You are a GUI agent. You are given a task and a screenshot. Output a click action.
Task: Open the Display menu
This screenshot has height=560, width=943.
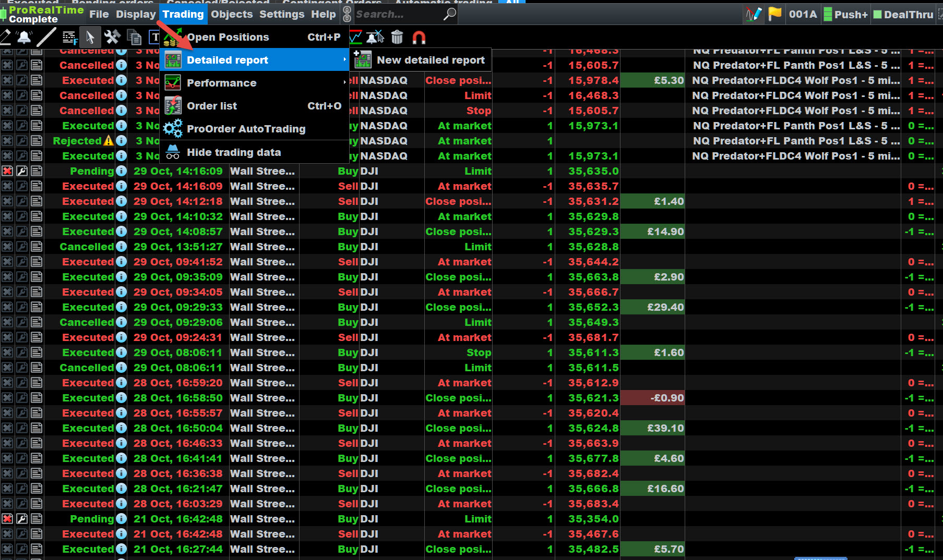[136, 14]
